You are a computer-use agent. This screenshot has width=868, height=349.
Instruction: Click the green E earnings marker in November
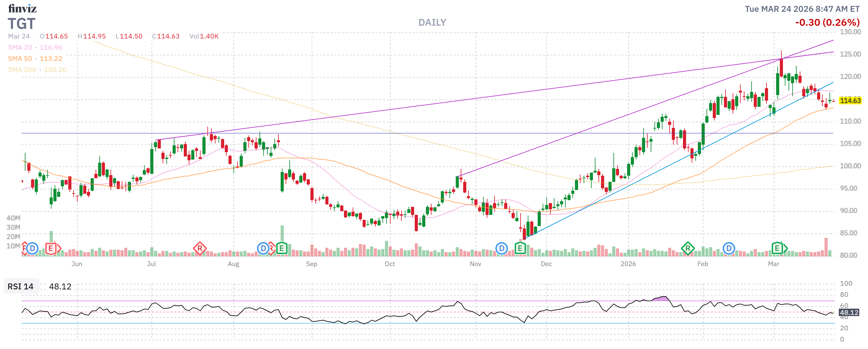click(x=520, y=249)
